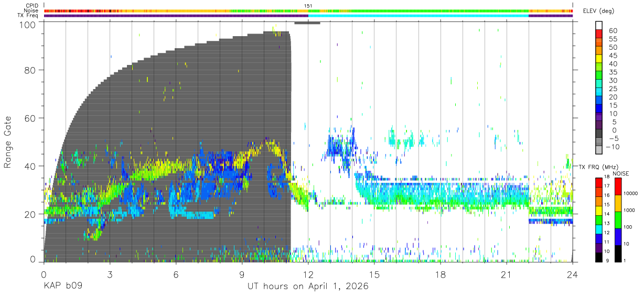Pick dark gray −5–0 segment of ELEV colorbar
644x297 pixels.
tap(599, 134)
